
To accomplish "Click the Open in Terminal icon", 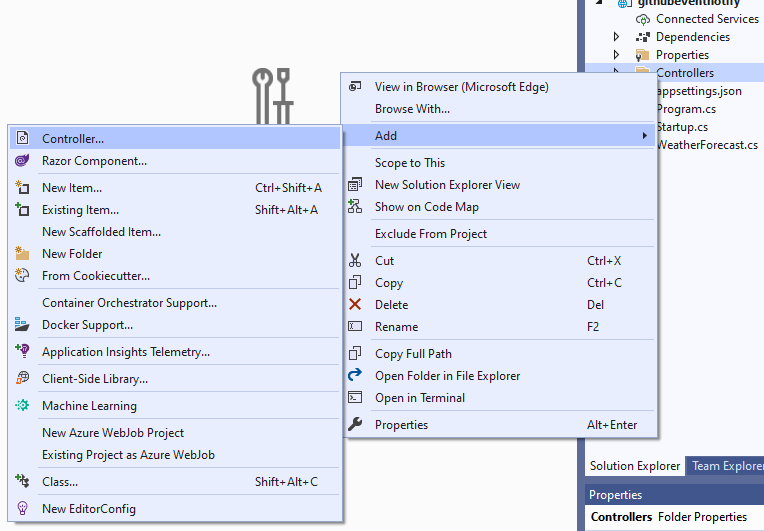I will [x=355, y=398].
